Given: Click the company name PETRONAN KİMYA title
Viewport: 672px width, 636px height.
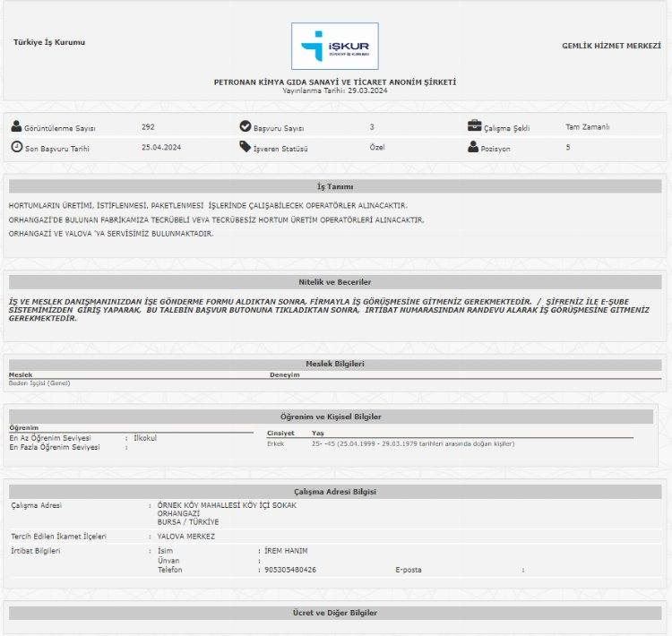Looking at the screenshot, I should click(x=335, y=82).
